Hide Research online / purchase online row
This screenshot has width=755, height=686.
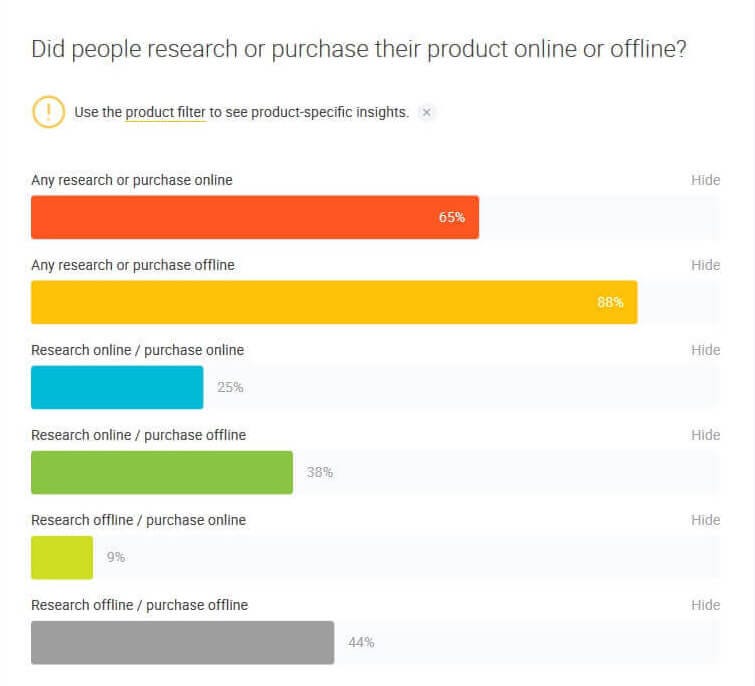click(x=705, y=350)
